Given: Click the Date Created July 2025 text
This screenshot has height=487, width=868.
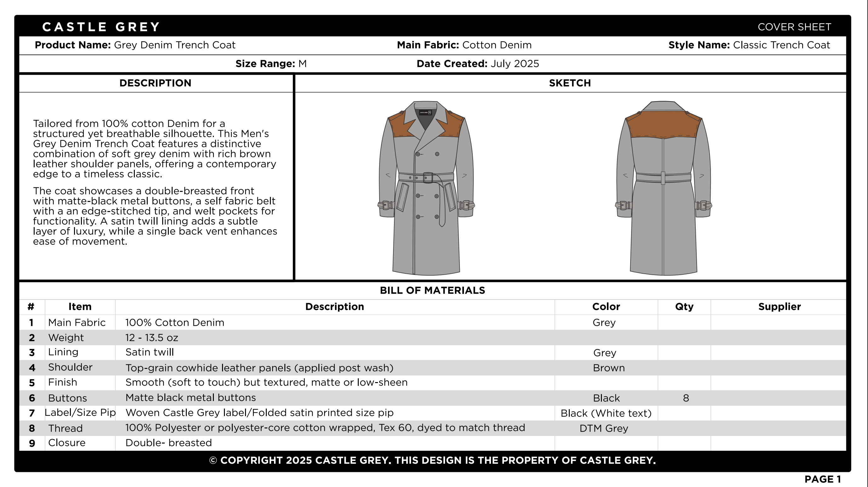Looking at the screenshot, I should 477,64.
